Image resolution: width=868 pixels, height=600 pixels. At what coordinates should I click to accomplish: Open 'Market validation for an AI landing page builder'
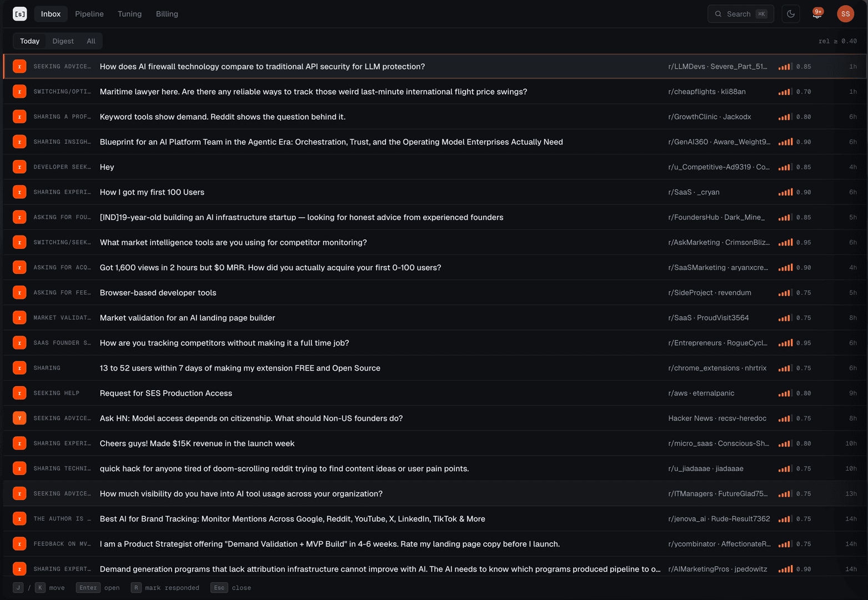(188, 318)
